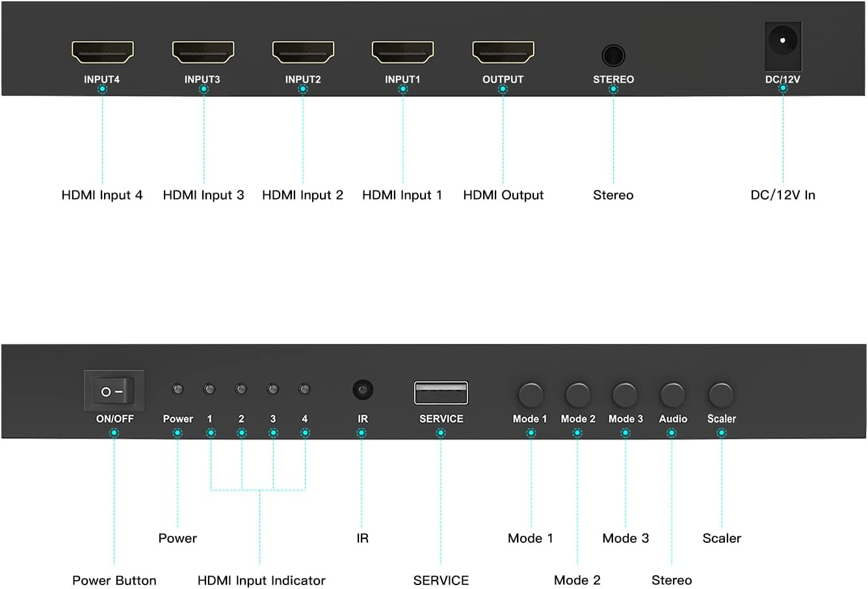Select the SERVICE USB port
This screenshot has height=589, width=868.
click(441, 393)
